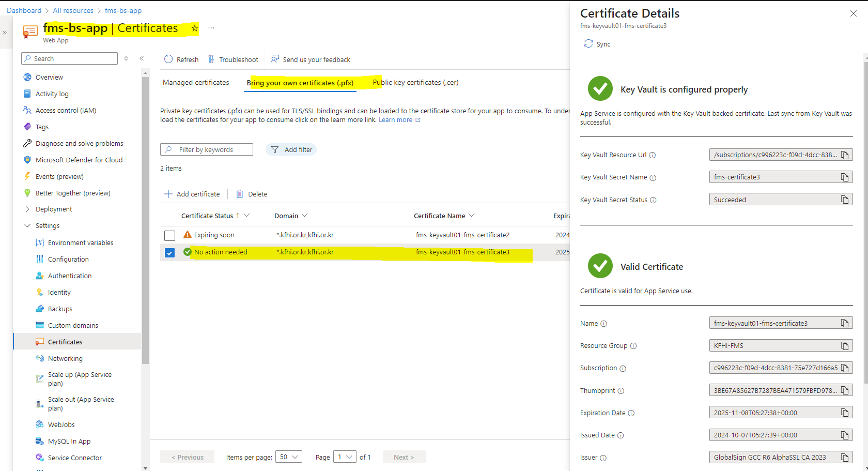This screenshot has width=868, height=471.
Task: Open Custom domains in the sidebar
Action: (x=73, y=325)
